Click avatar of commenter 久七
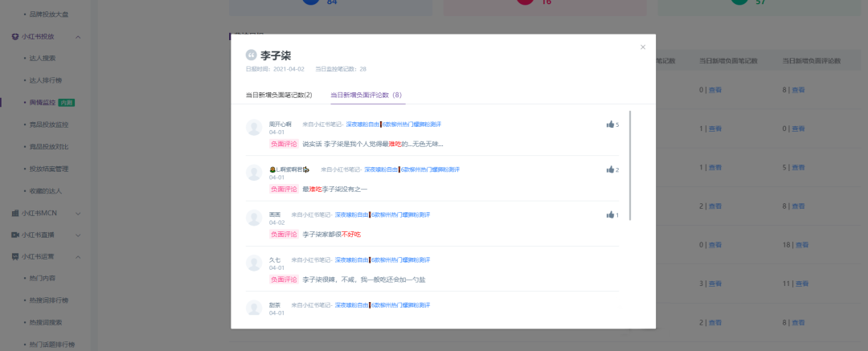868x351 pixels. click(x=254, y=263)
